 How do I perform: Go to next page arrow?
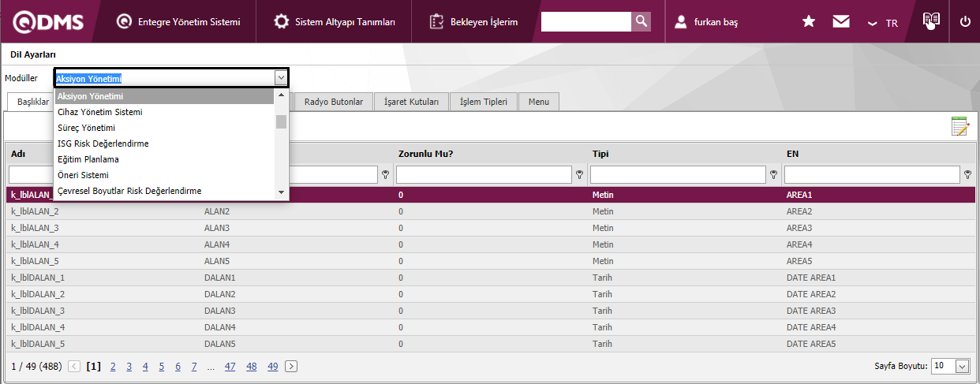click(x=291, y=366)
